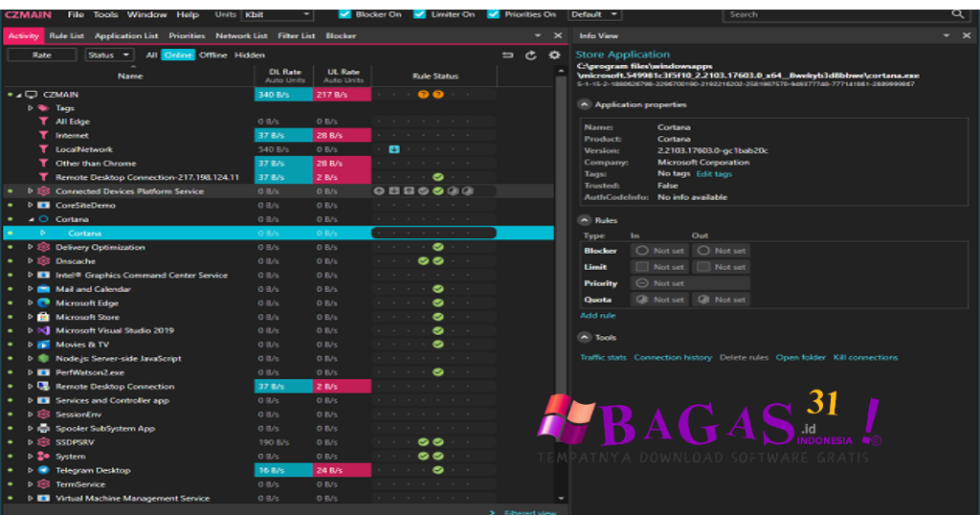This screenshot has width=980, height=515.
Task: Open the File menu
Action: click(x=76, y=13)
